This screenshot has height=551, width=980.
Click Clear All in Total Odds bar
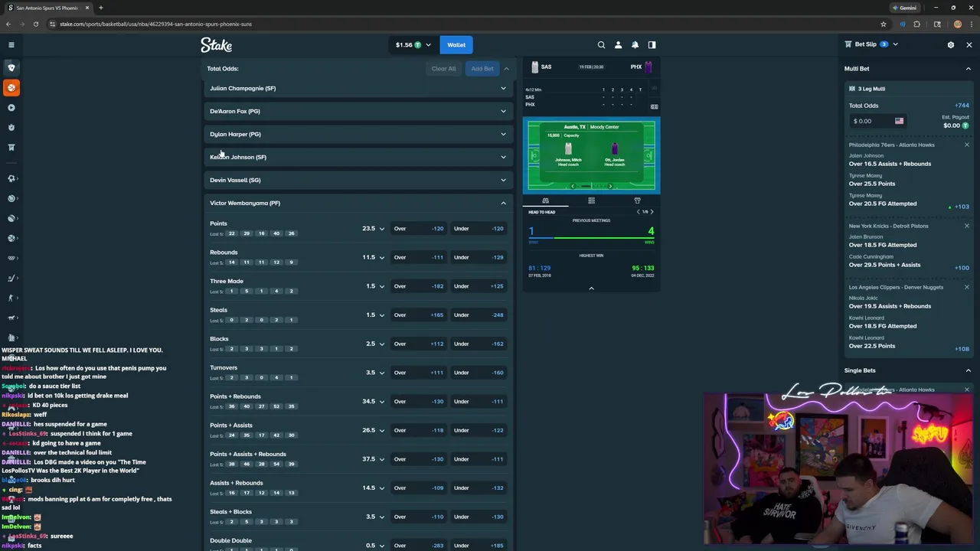(x=443, y=69)
